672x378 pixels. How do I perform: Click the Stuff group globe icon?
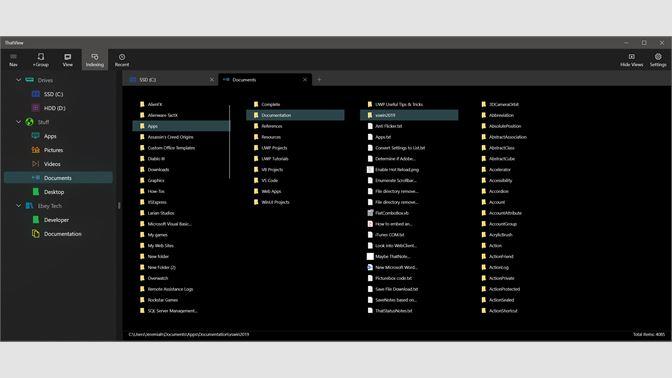pos(30,122)
